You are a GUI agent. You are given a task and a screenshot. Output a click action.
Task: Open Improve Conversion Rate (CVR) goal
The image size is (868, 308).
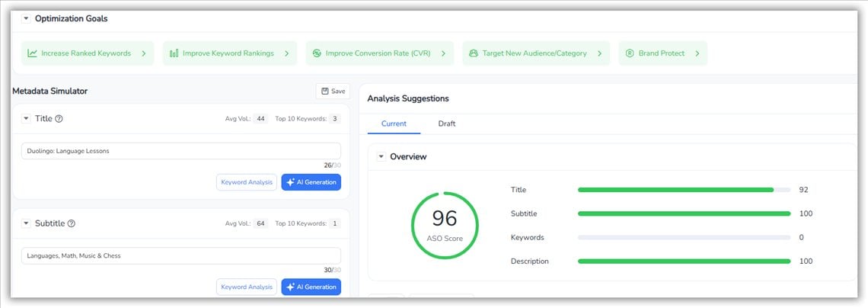(380, 53)
